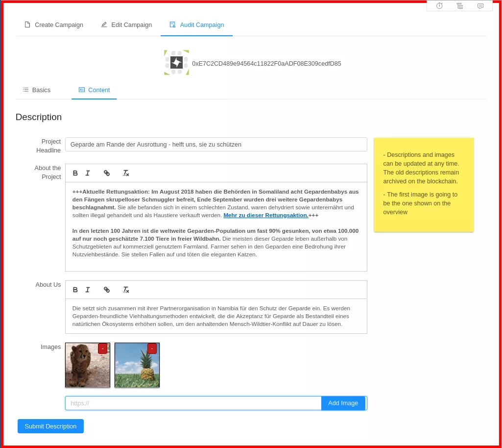Toggle bold in About Us editor
This screenshot has width=502, height=448.
pos(75,290)
